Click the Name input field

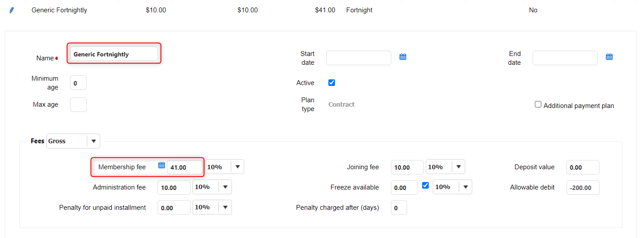point(114,54)
